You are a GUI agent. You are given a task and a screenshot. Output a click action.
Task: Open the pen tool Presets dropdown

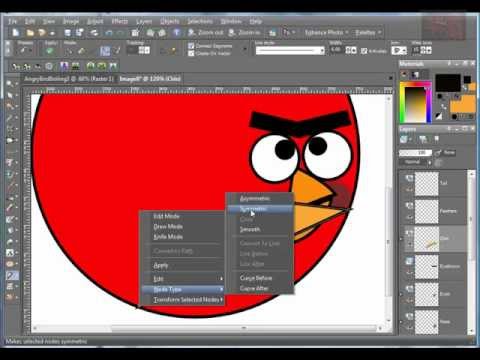pyautogui.click(x=25, y=51)
